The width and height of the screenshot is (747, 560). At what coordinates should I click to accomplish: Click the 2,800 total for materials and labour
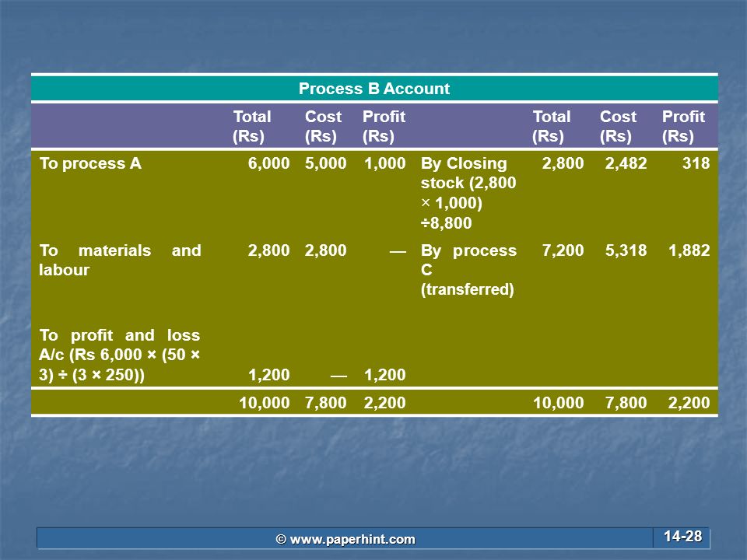click(x=268, y=250)
